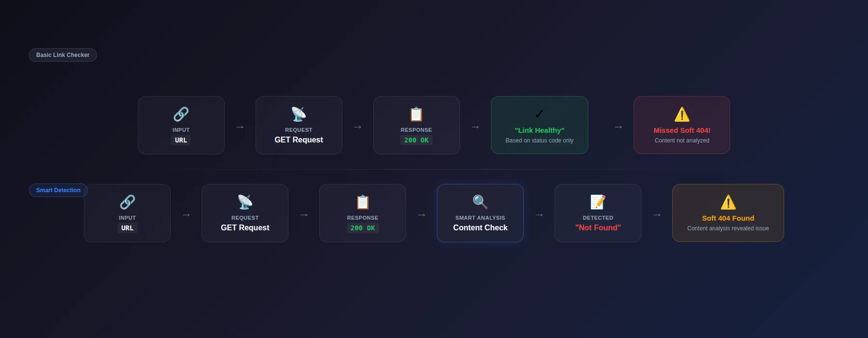Image resolution: width=868 pixels, height=338 pixels.
Task: Click the clipboard icon in the top row
Action: point(416,114)
